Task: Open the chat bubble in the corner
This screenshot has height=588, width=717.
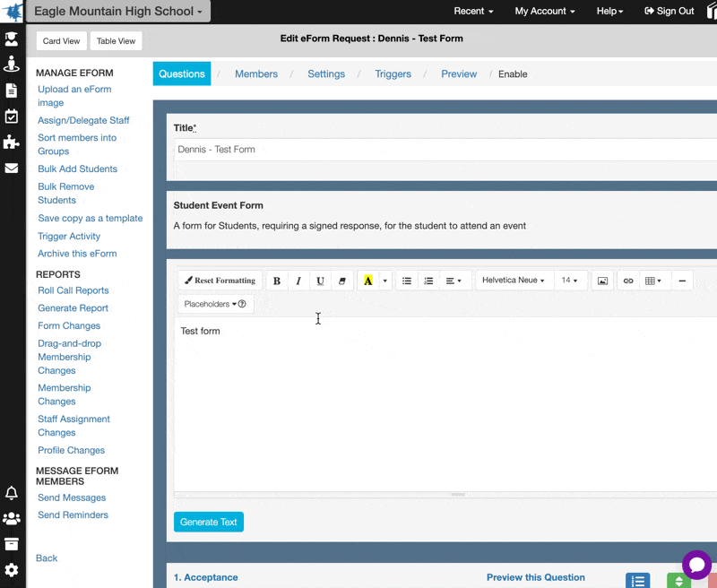Action: pos(696,565)
